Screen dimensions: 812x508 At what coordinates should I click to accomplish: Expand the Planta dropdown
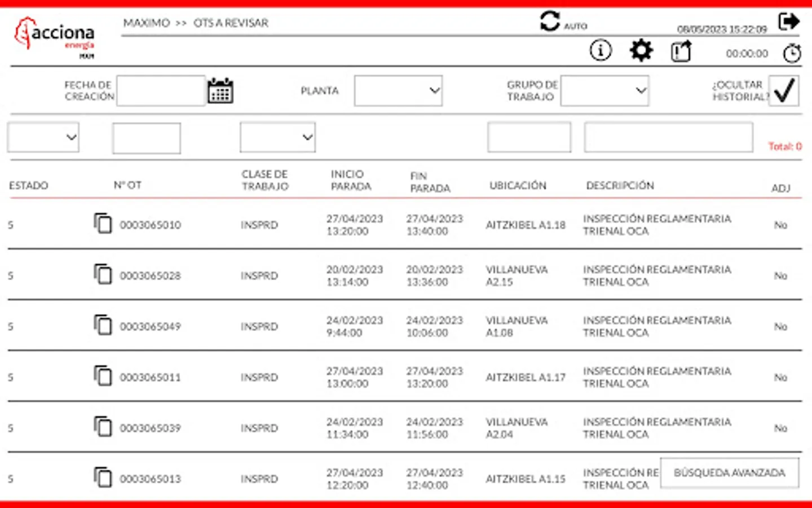click(x=398, y=90)
